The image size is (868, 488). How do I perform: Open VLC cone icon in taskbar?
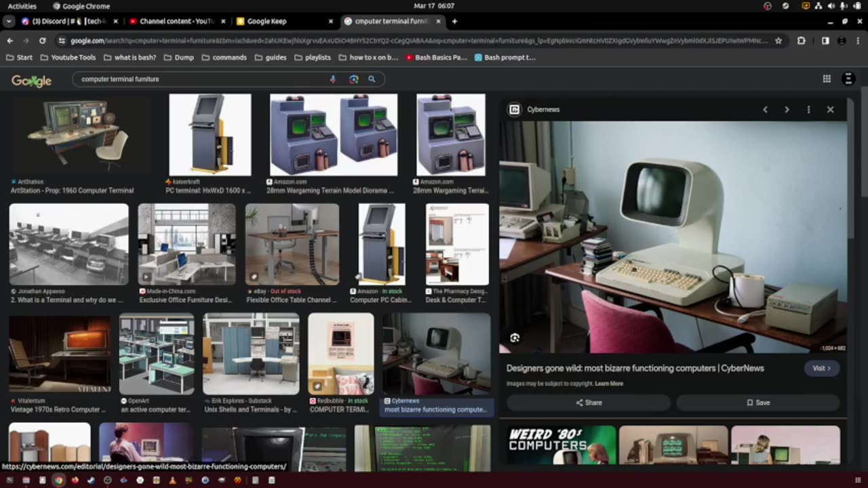click(x=172, y=481)
